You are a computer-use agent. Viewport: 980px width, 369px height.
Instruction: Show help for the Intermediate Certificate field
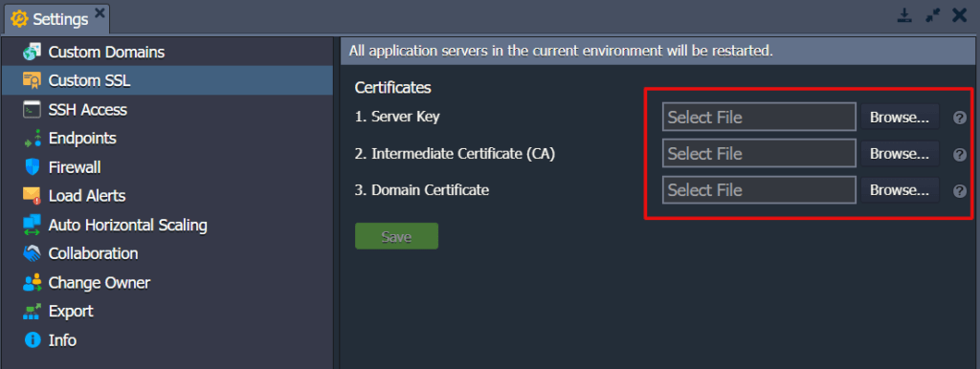[960, 154]
